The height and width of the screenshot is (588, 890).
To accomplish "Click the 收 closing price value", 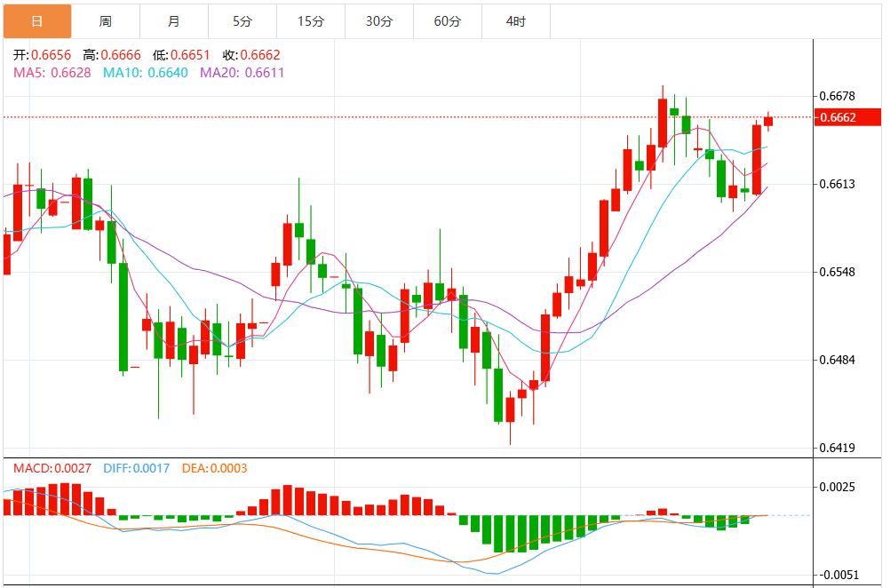I will pos(260,55).
